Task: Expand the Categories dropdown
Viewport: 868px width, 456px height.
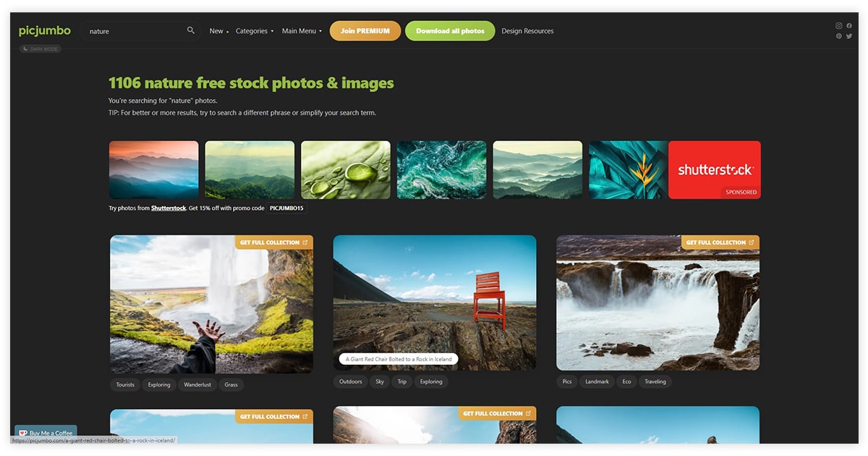Action: click(254, 31)
